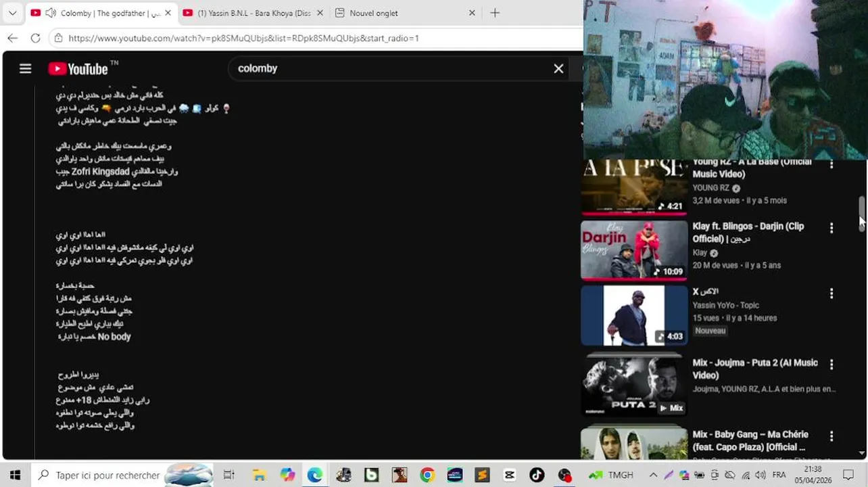Viewport: 868px width, 487px height.
Task: Open the 'Mix - Joujma - Puta 2' title
Action: [x=755, y=369]
